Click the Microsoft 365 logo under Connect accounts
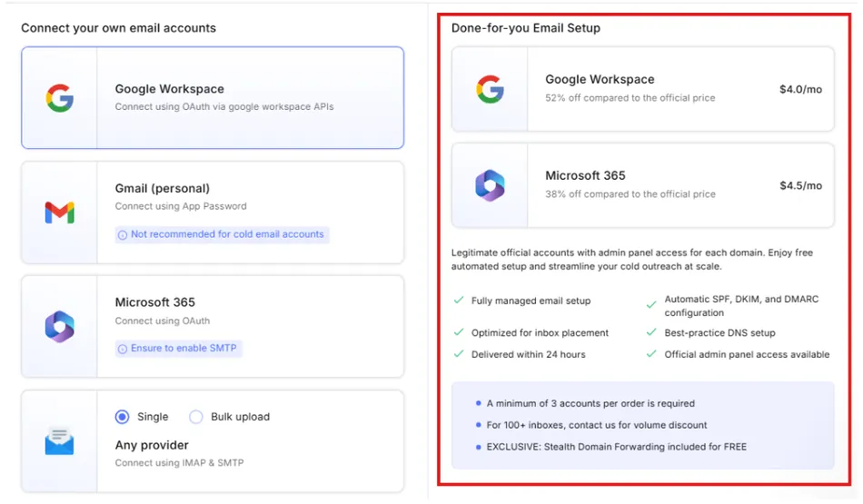The image size is (863, 504). pyautogui.click(x=59, y=326)
